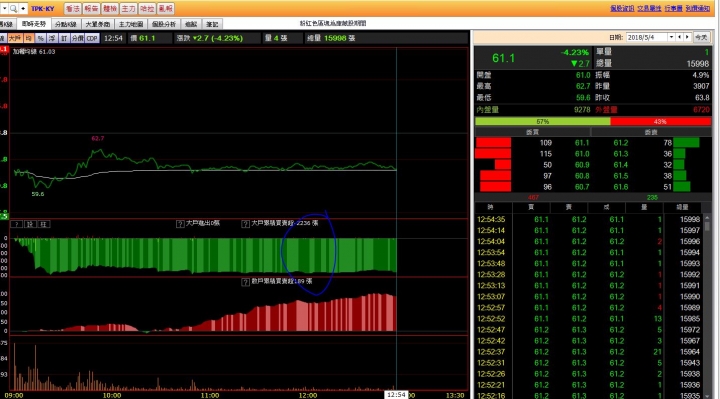Click the help ? box at left of big-holder panel
The width and height of the screenshot is (720, 399).
pyautogui.click(x=16, y=224)
